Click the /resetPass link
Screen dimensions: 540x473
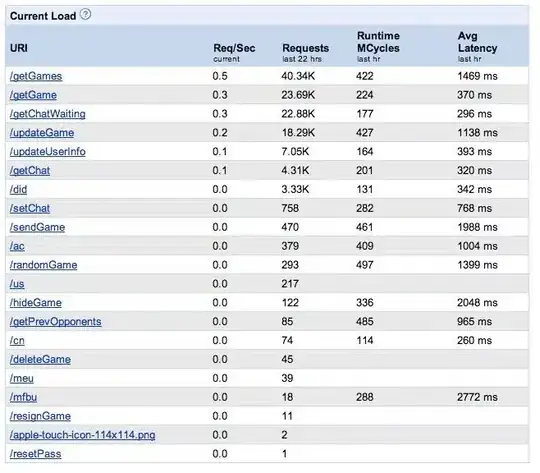35,454
